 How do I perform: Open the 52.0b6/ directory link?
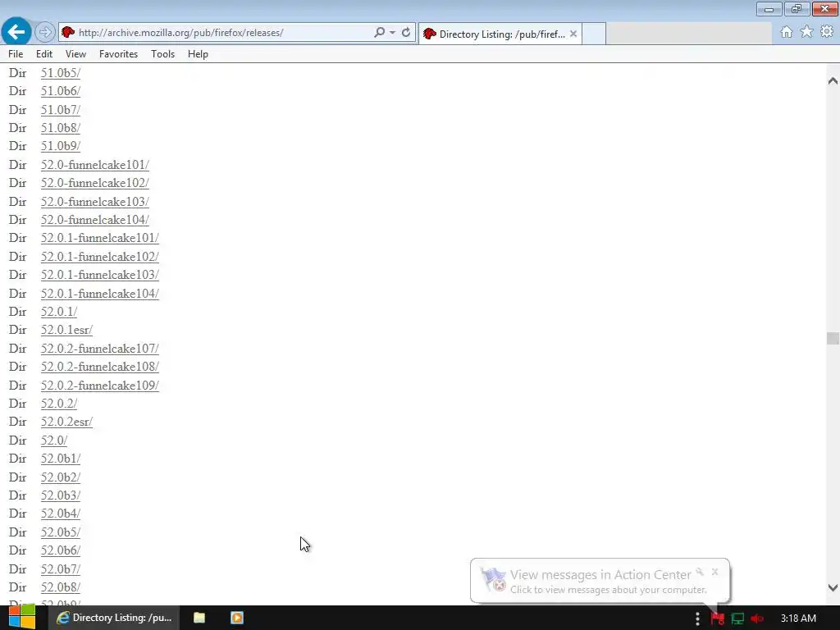61,551
